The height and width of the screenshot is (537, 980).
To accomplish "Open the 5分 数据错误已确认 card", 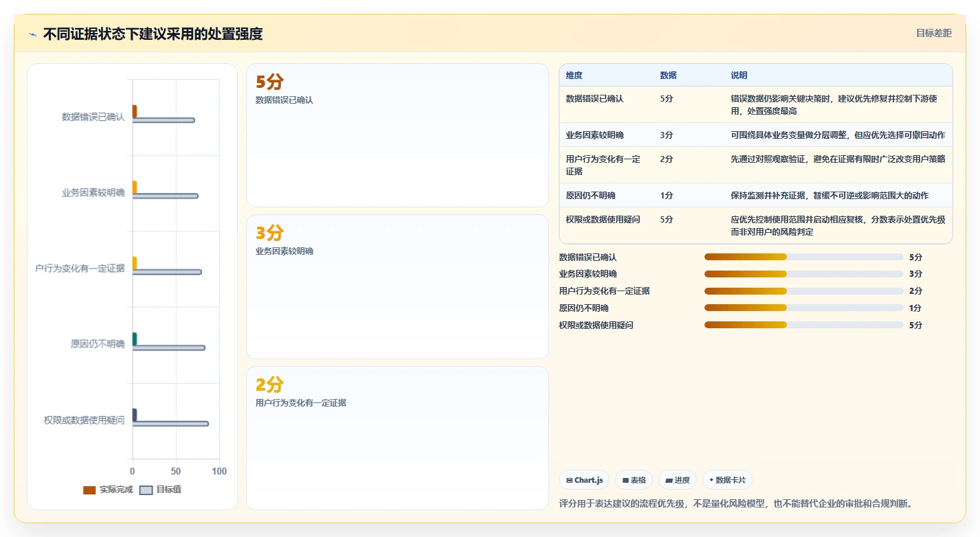I will click(x=397, y=135).
